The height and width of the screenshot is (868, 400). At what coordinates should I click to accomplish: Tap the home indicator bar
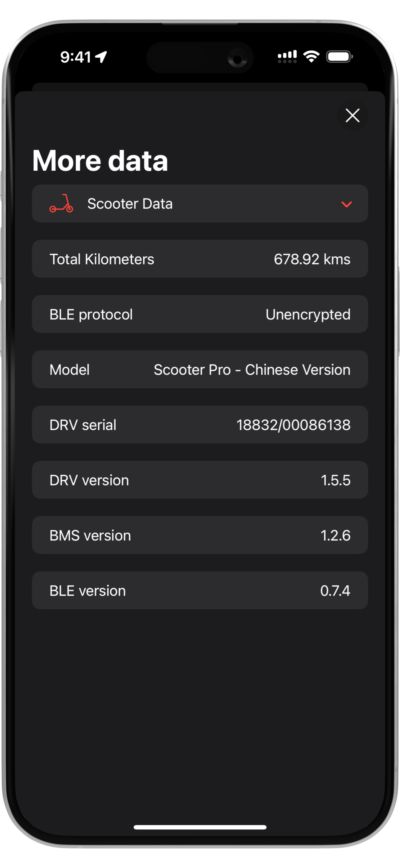click(200, 827)
